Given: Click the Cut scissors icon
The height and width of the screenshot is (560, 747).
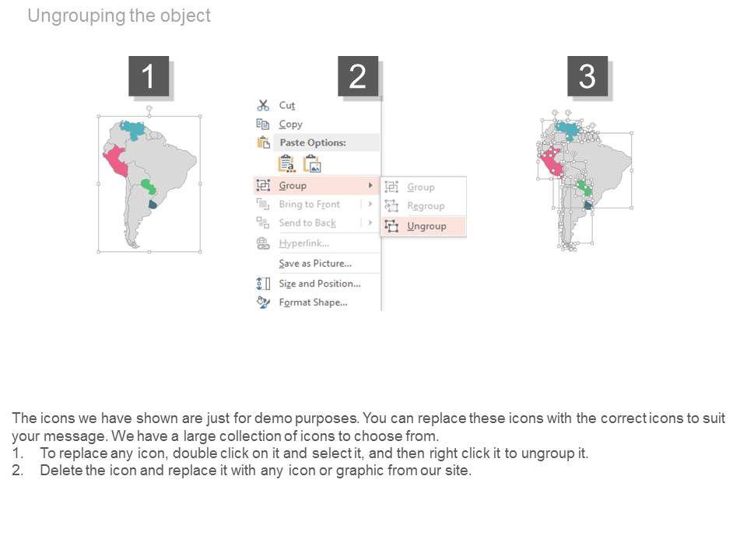Looking at the screenshot, I should (263, 105).
